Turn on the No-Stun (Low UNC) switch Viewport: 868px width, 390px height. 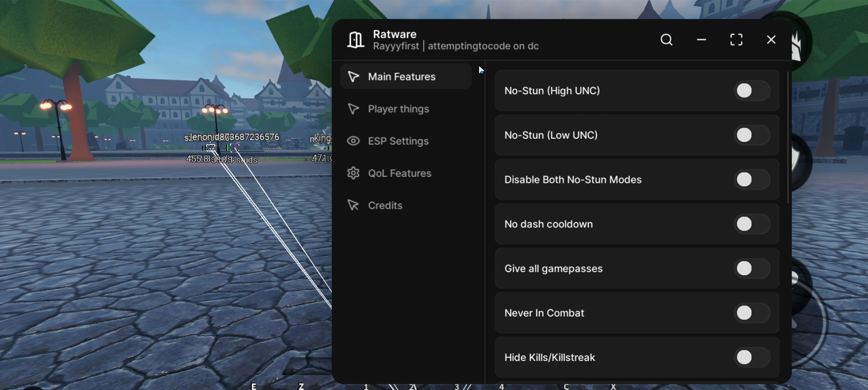pyautogui.click(x=751, y=135)
